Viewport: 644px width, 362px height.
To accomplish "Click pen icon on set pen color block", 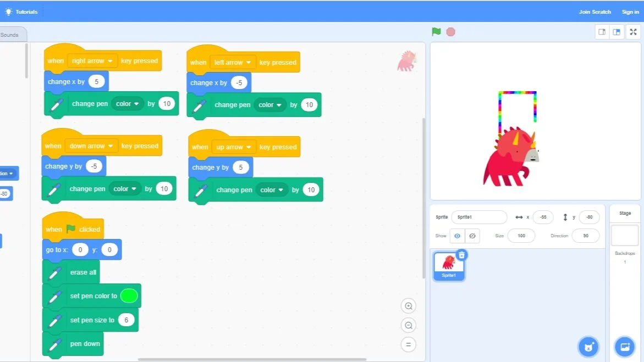I will pos(54,297).
